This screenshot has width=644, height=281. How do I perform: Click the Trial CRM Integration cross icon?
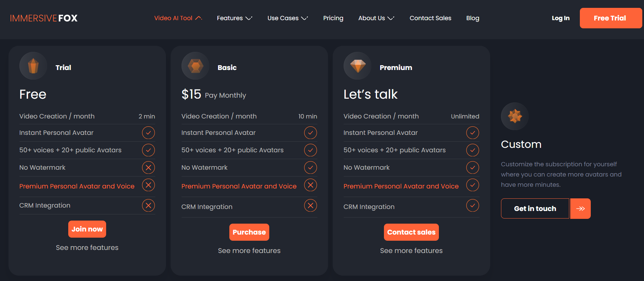(148, 206)
